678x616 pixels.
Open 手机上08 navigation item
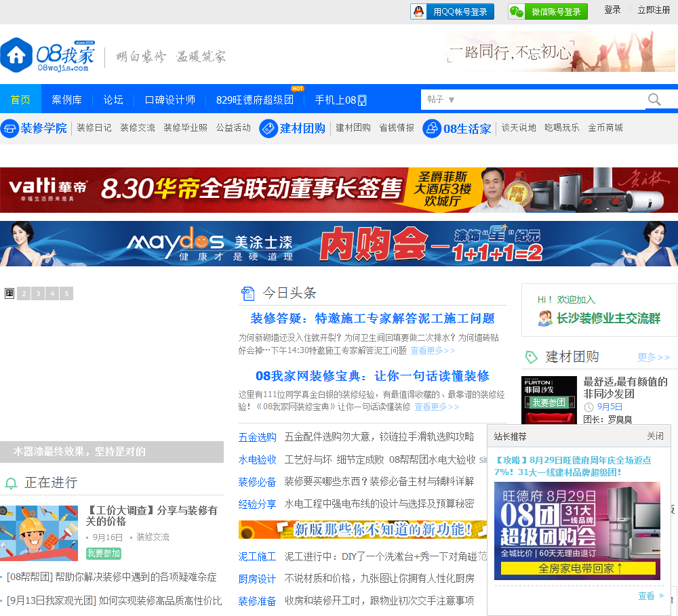[x=340, y=100]
